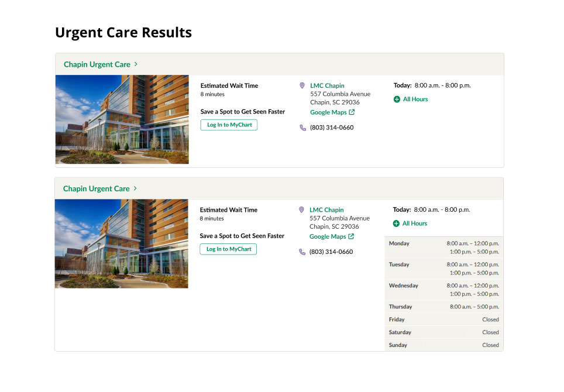Click the plus icon on All Hours
Viewport: 564px width, 392px height.
click(x=397, y=99)
